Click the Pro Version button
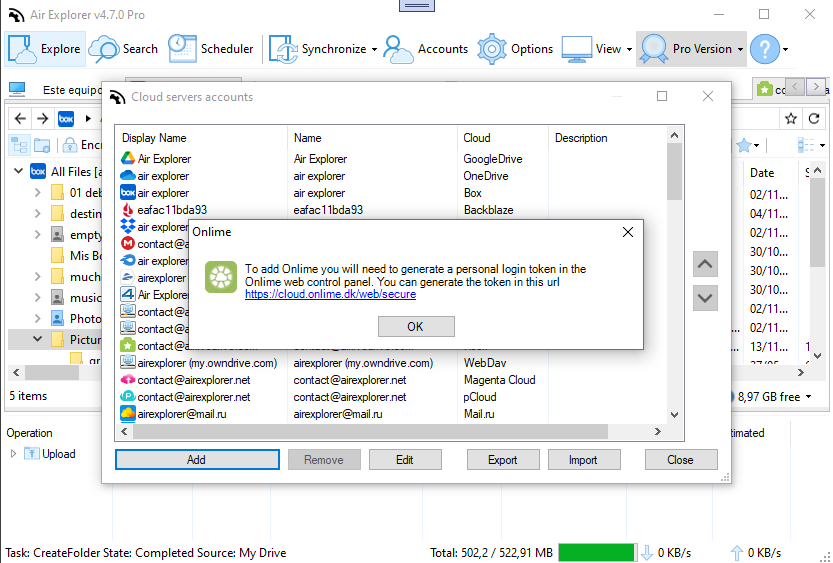Viewport: 833px width, 563px height. coord(686,49)
